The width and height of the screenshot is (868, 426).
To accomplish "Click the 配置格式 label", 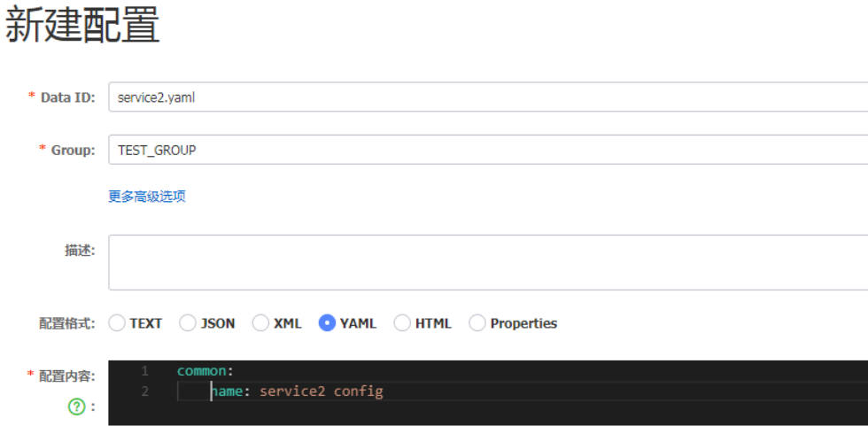I will pos(67,323).
